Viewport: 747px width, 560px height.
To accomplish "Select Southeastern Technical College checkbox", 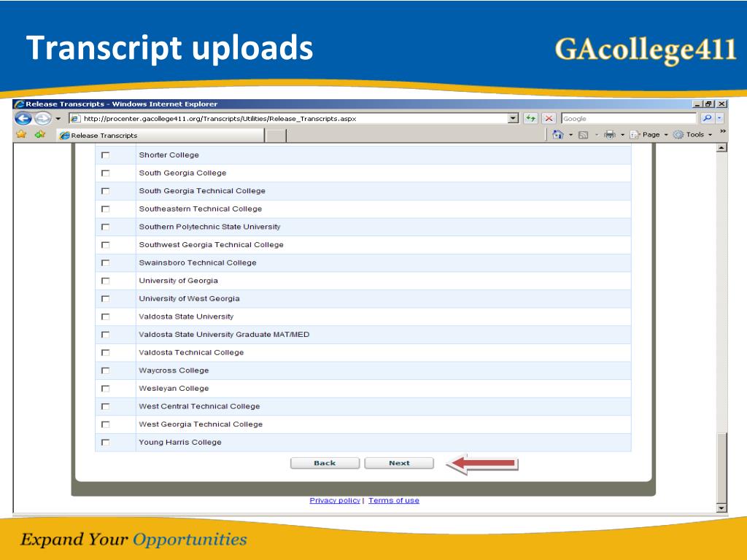I will (105, 209).
